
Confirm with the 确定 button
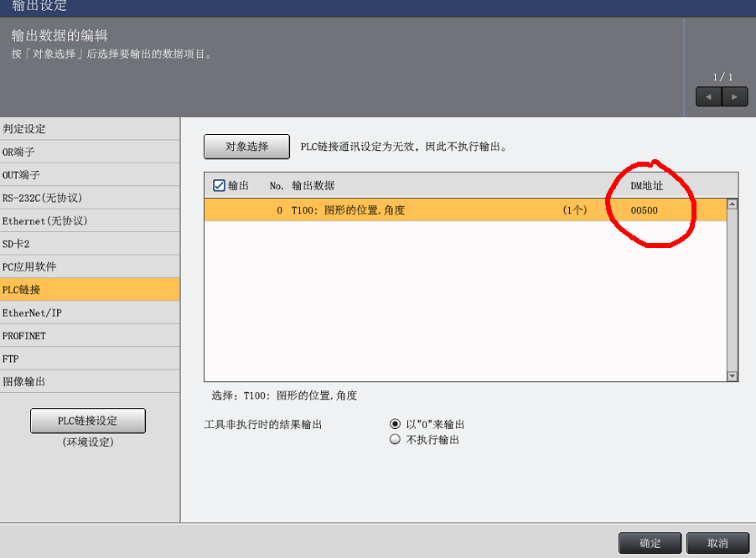tap(650, 543)
